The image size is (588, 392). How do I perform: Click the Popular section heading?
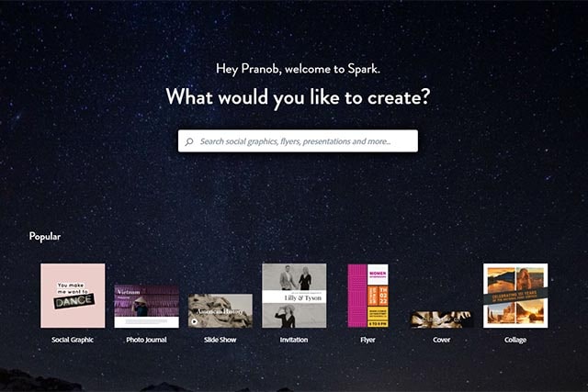[45, 237]
